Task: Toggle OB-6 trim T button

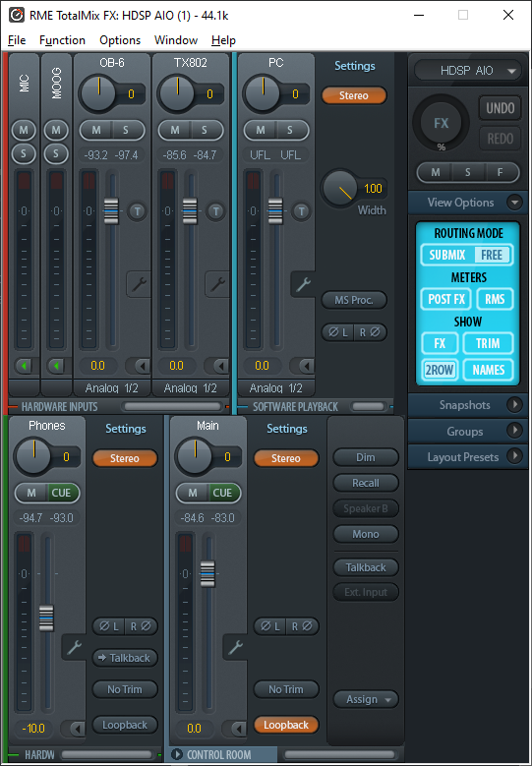Action: [x=138, y=211]
